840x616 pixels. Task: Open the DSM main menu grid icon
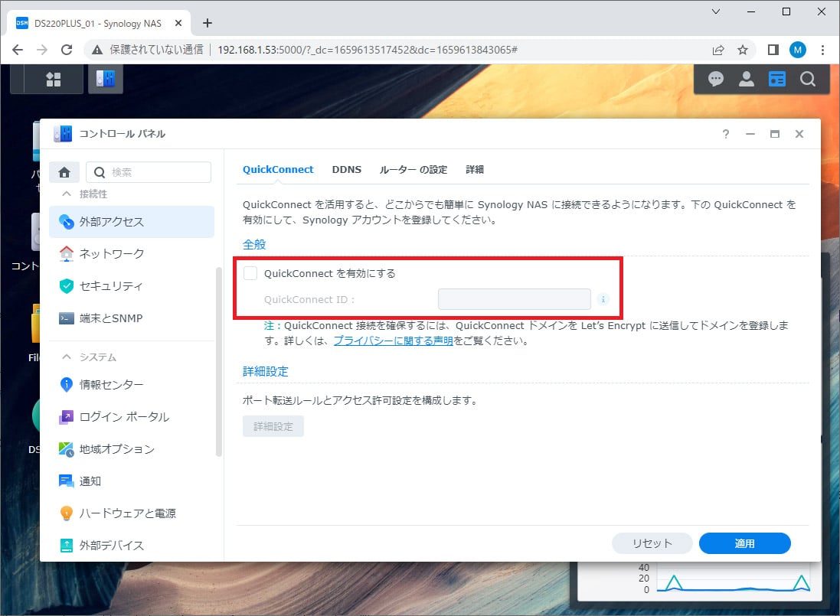tap(53, 80)
